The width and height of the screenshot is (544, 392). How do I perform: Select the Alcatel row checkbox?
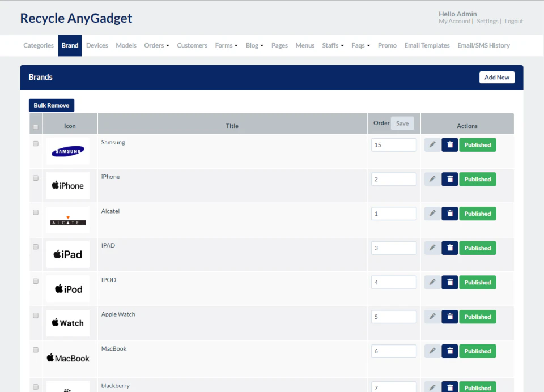click(36, 212)
